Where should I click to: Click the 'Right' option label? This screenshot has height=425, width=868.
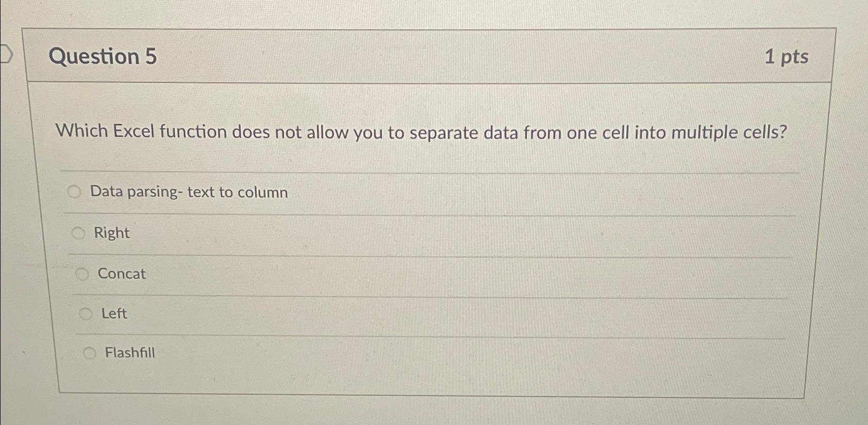(111, 233)
